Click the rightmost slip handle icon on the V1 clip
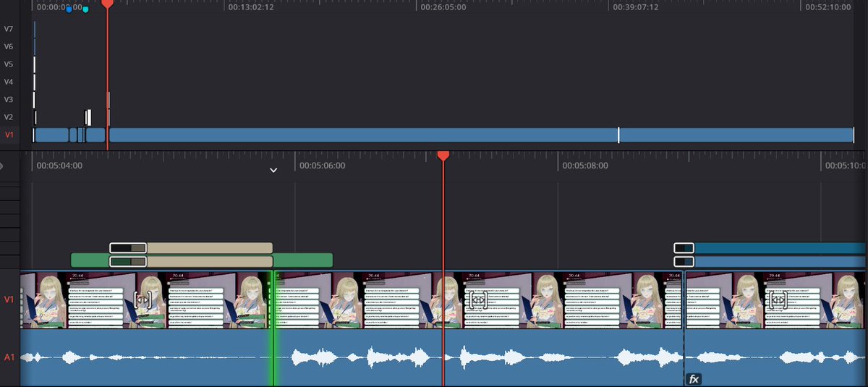The image size is (868, 387). tap(778, 299)
